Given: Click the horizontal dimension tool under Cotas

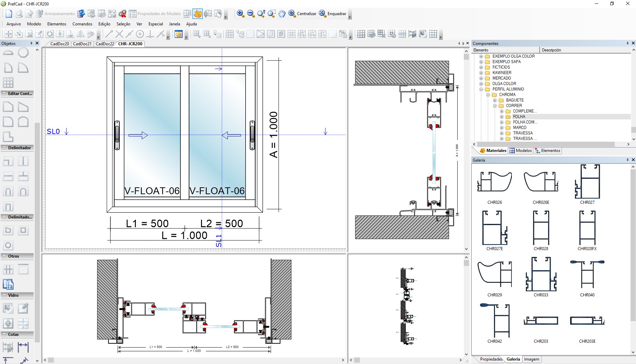Looking at the screenshot, I should pyautogui.click(x=23, y=347).
